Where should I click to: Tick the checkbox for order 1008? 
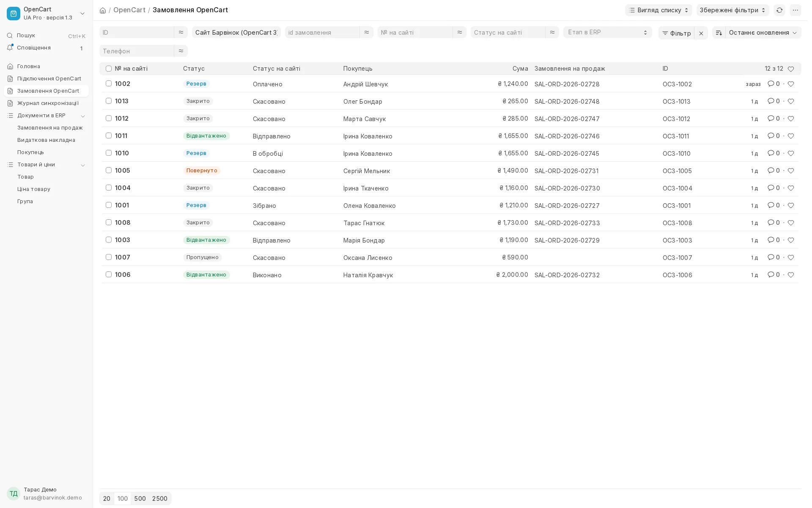[x=109, y=222]
